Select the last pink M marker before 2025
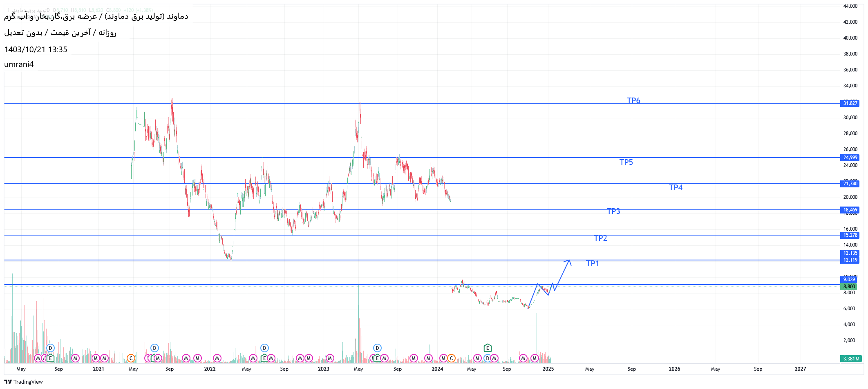 (534, 358)
